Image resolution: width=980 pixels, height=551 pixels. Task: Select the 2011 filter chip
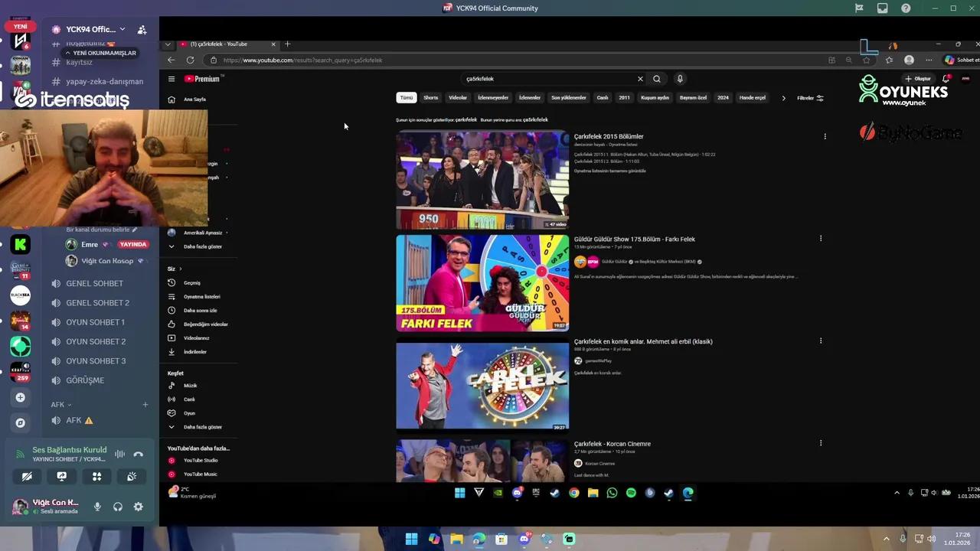point(624,98)
